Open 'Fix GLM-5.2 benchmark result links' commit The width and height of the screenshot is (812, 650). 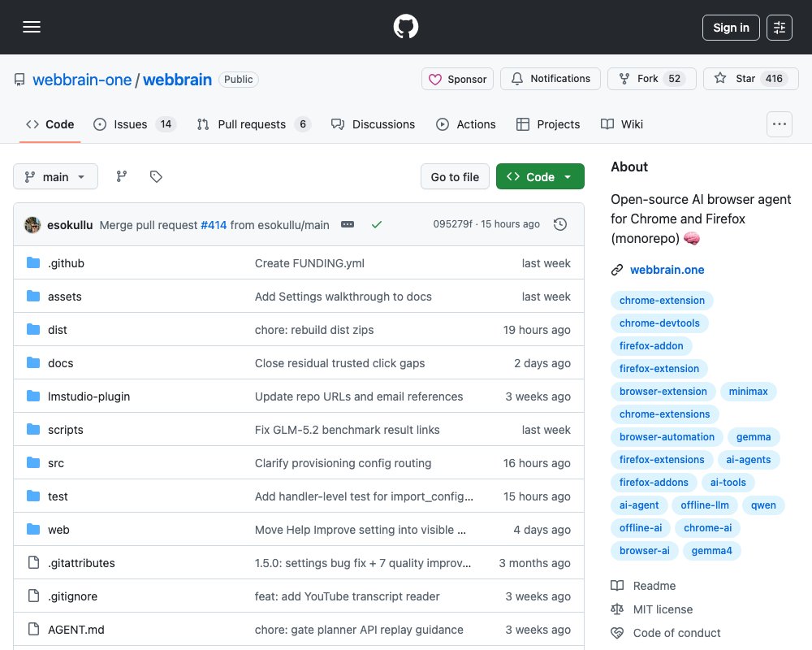347,430
